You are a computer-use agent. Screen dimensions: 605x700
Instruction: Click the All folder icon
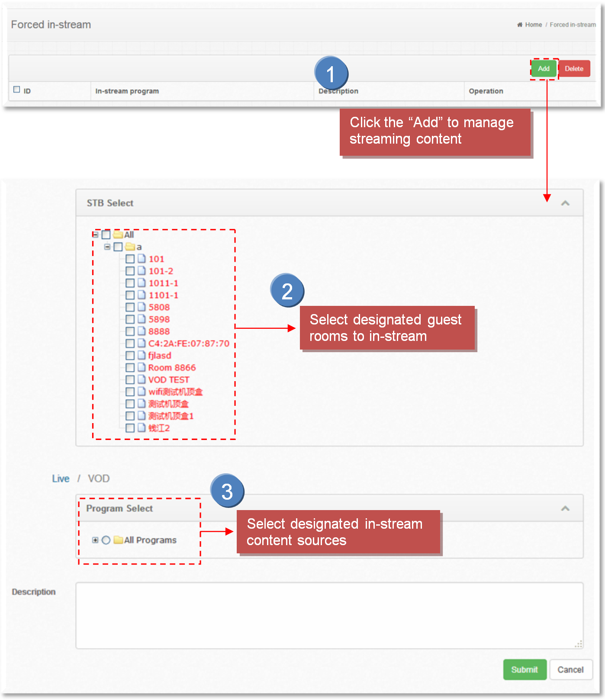(118, 234)
